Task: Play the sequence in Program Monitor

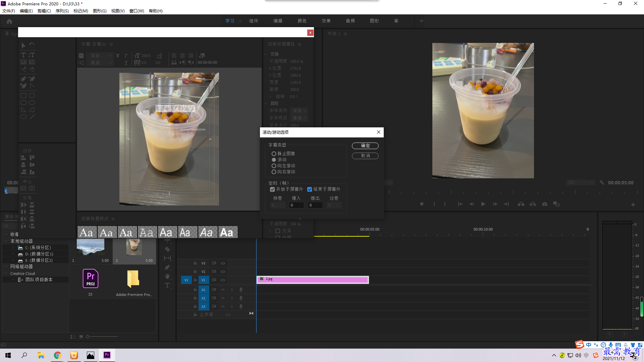Action: (x=483, y=204)
